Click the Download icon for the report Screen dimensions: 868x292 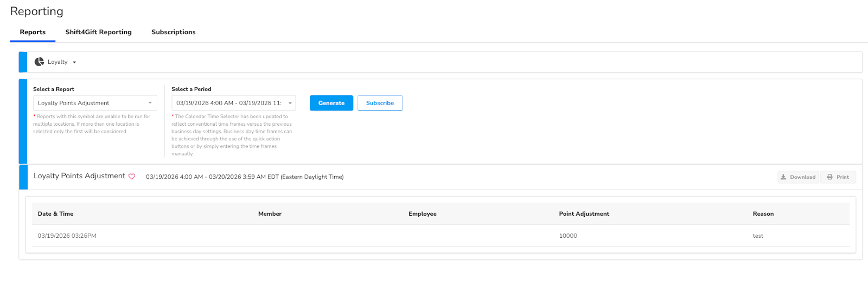(x=783, y=177)
